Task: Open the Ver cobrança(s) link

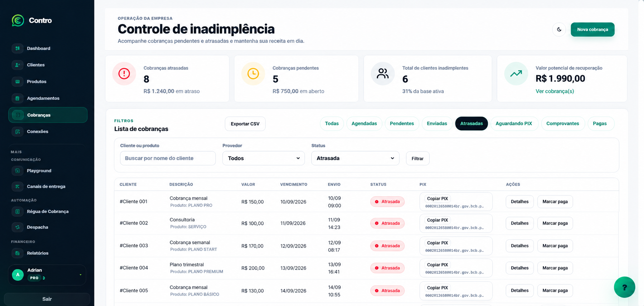Action: coord(555,91)
